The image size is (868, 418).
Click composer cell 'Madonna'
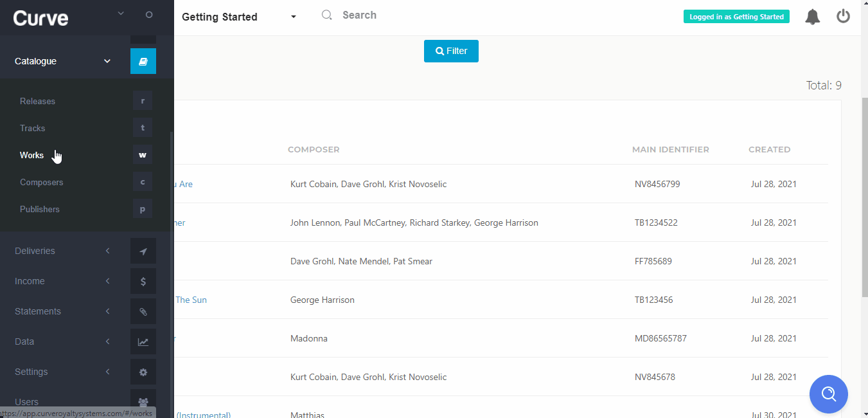coord(309,338)
